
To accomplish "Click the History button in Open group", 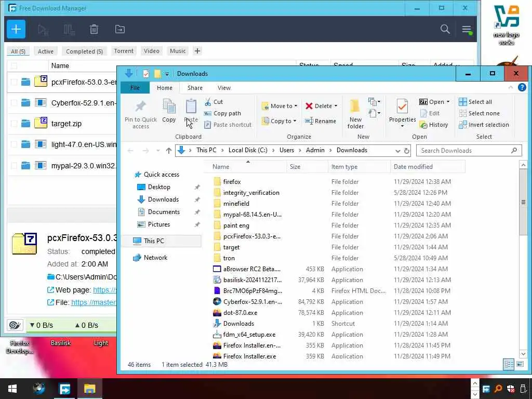I will coord(434,125).
